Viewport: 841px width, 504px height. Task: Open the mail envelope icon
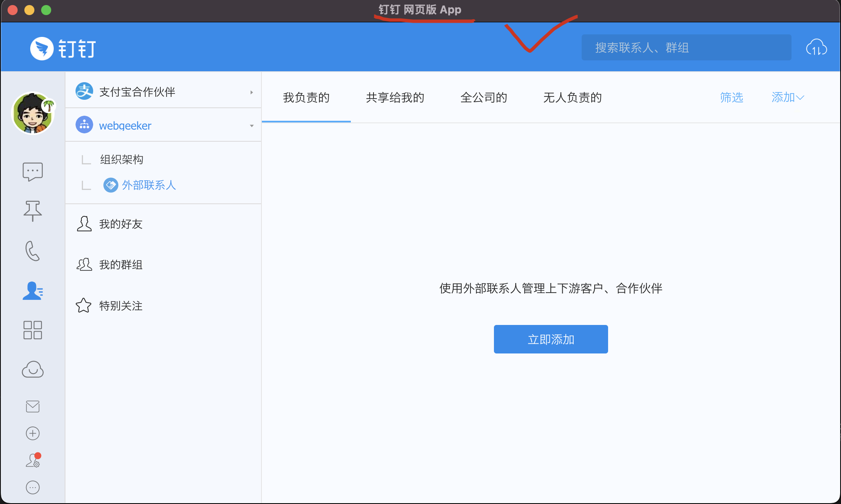click(33, 406)
